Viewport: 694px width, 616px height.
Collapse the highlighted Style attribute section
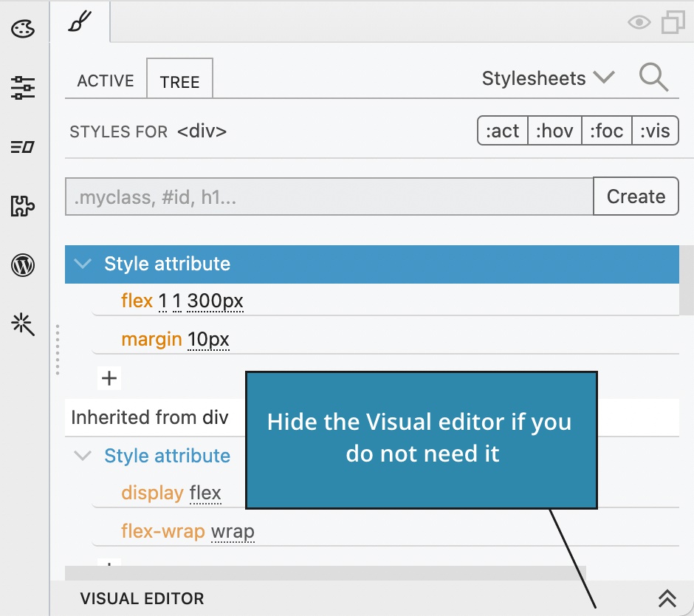tap(83, 264)
